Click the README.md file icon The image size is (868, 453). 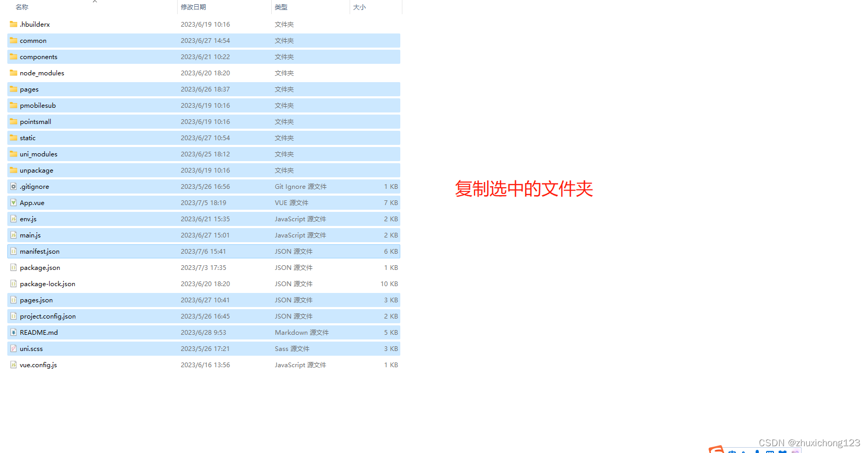14,332
